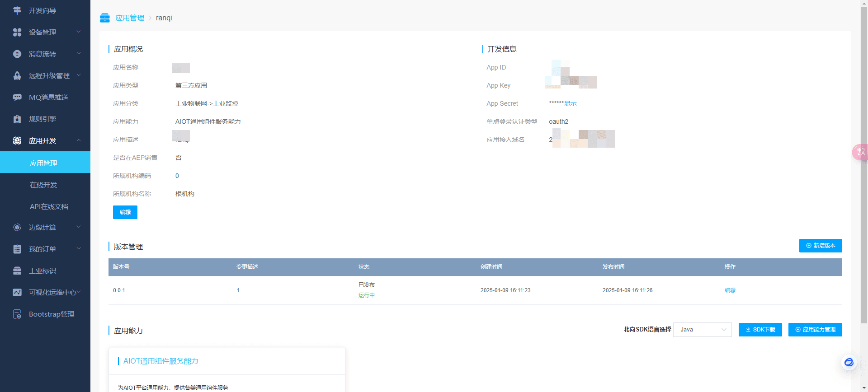Expand the 边缘计算 submenu arrow
Viewport: 868px width, 392px height.
(x=79, y=227)
